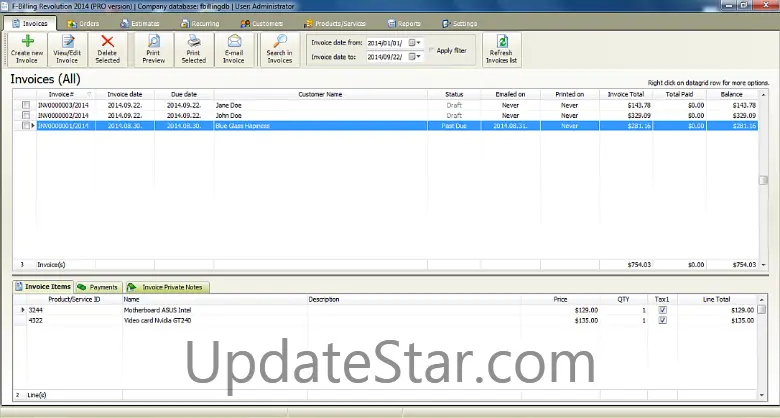The image size is (780, 418).
Task: Click the $329.09 invoice total cell
Action: pyautogui.click(x=626, y=115)
